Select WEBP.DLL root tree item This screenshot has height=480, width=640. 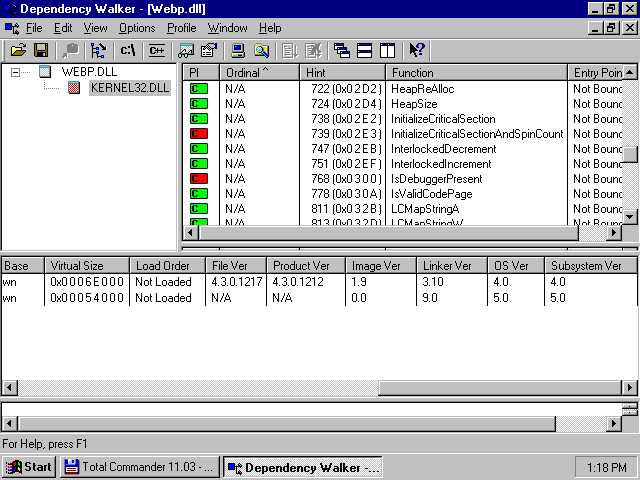point(89,72)
